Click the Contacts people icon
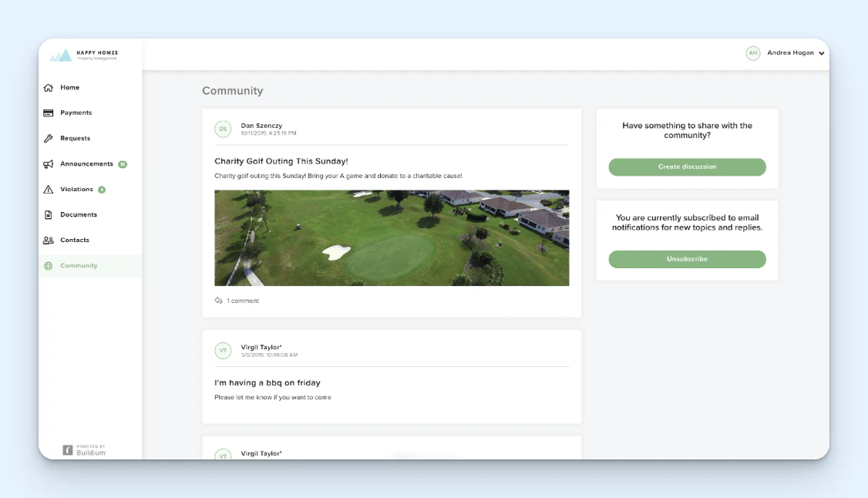 coord(48,240)
